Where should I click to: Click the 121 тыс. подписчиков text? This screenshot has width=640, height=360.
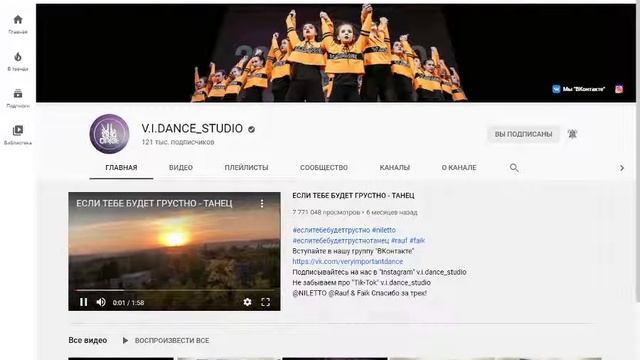[178, 142]
